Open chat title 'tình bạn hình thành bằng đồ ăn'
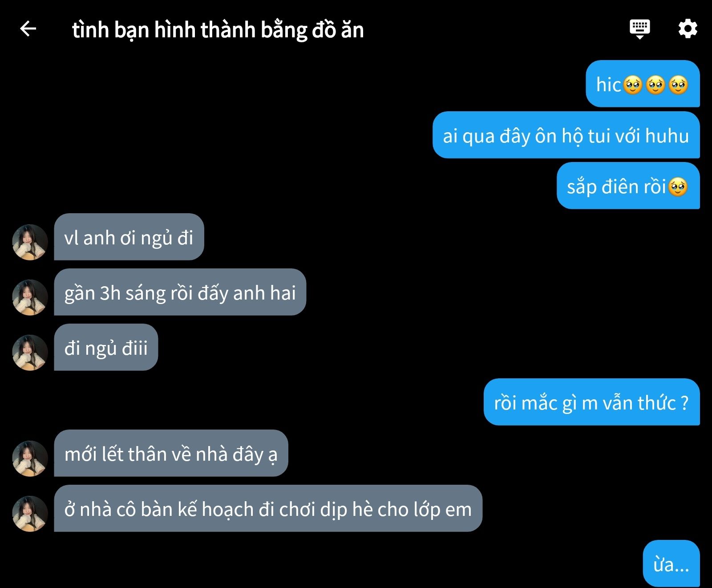 click(218, 30)
